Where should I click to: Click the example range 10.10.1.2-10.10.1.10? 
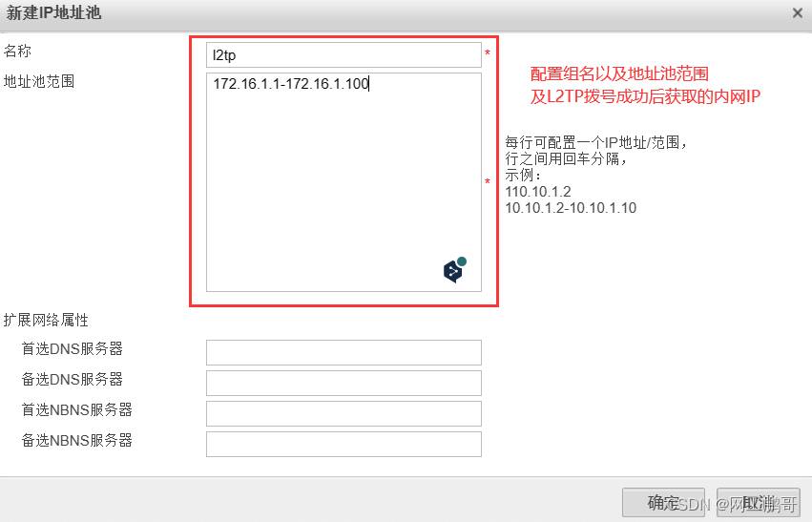(x=571, y=208)
